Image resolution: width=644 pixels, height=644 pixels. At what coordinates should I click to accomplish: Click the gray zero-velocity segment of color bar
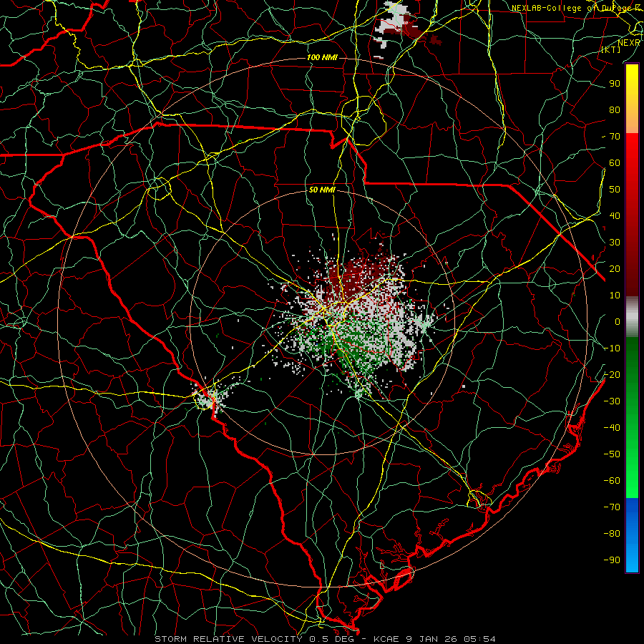[x=632, y=317]
